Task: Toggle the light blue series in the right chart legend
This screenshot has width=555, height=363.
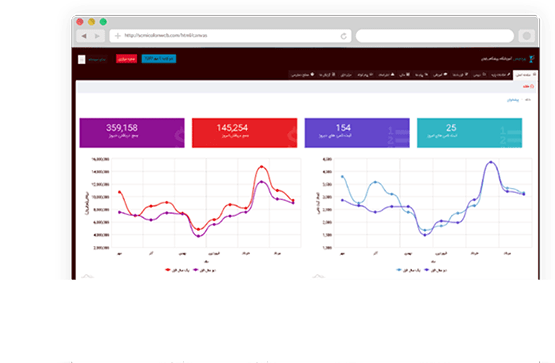Action: click(408, 270)
